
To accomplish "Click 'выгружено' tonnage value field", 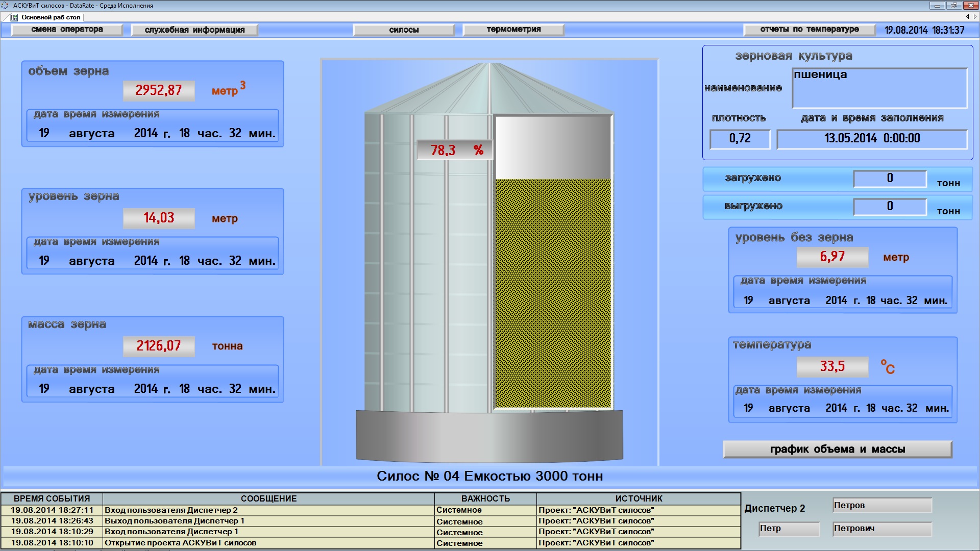I will pyautogui.click(x=890, y=207).
